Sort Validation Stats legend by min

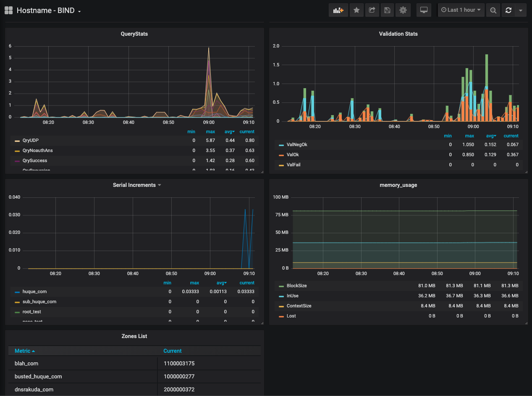448,136
